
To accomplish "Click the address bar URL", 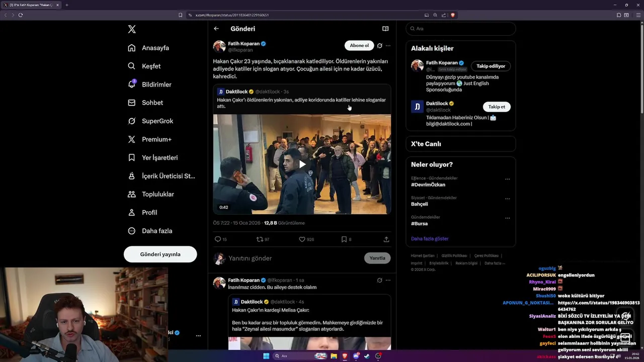I will tap(232, 15).
